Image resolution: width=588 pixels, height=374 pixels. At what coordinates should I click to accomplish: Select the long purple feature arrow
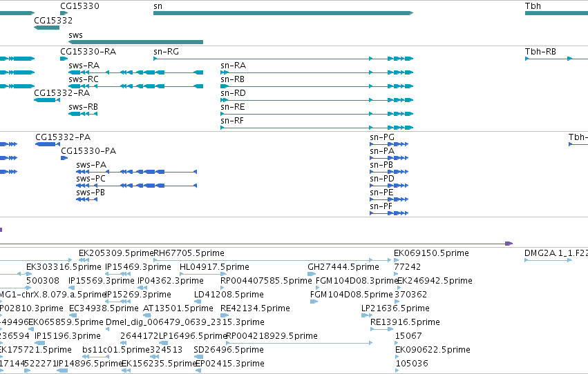click(256, 244)
